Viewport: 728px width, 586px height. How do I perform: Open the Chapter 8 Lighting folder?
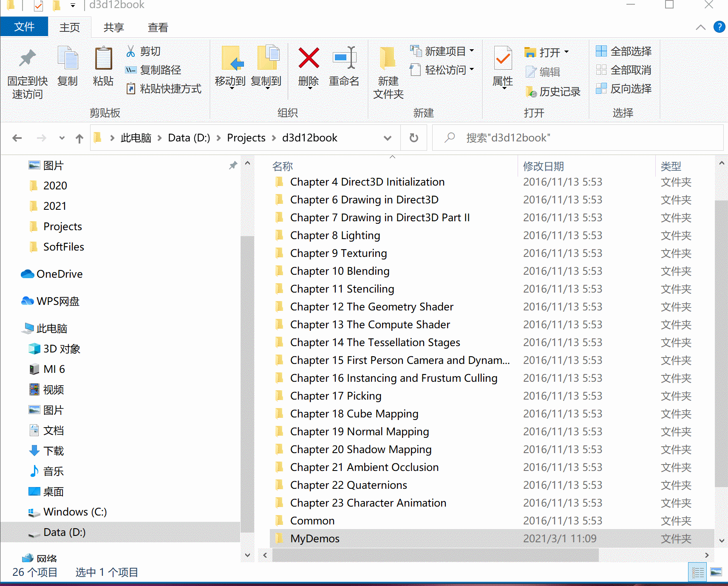pos(335,235)
